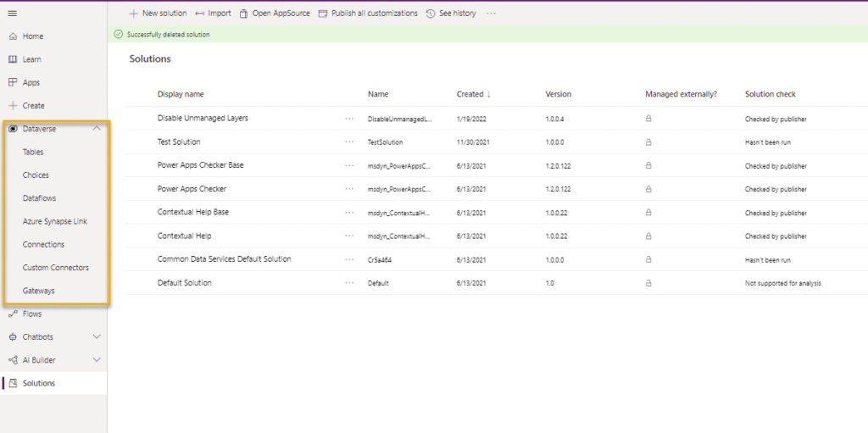Open Connections under Dataverse
868x433 pixels.
(43, 244)
